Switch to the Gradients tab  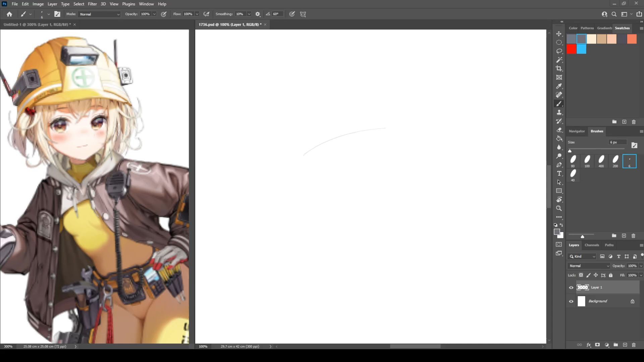click(604, 28)
